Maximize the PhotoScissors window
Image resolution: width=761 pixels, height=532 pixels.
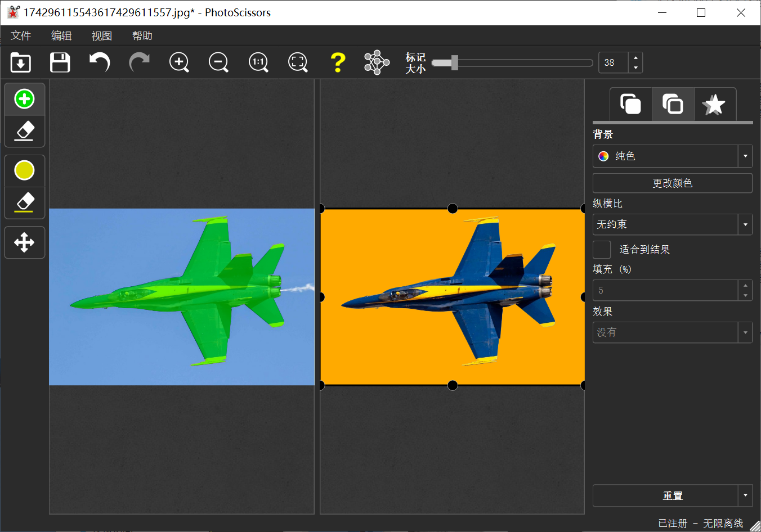click(x=701, y=12)
